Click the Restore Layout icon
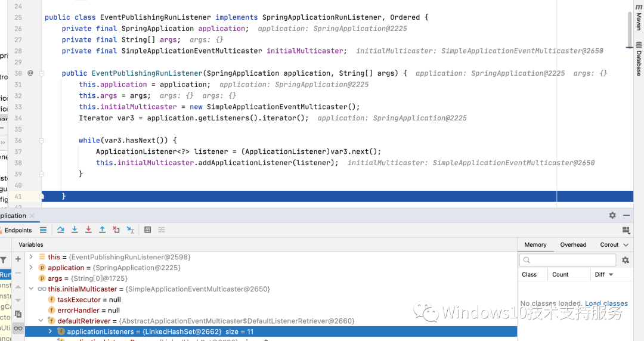 [x=626, y=230]
